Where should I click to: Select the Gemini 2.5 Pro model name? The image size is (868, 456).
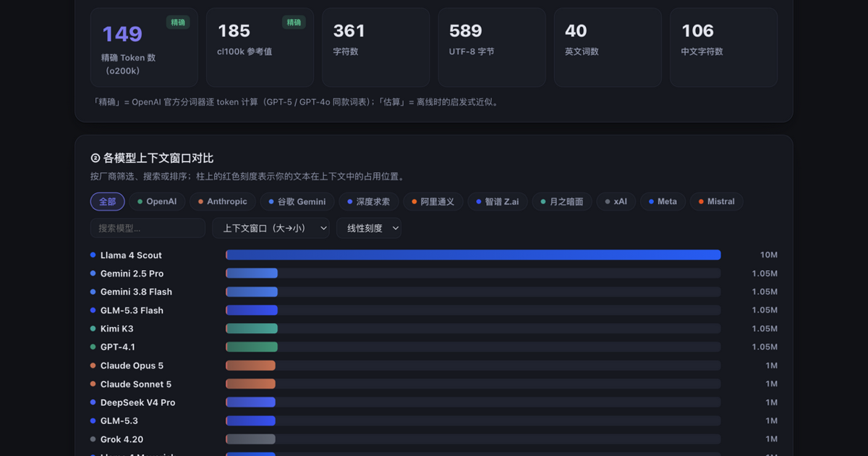[x=132, y=274]
